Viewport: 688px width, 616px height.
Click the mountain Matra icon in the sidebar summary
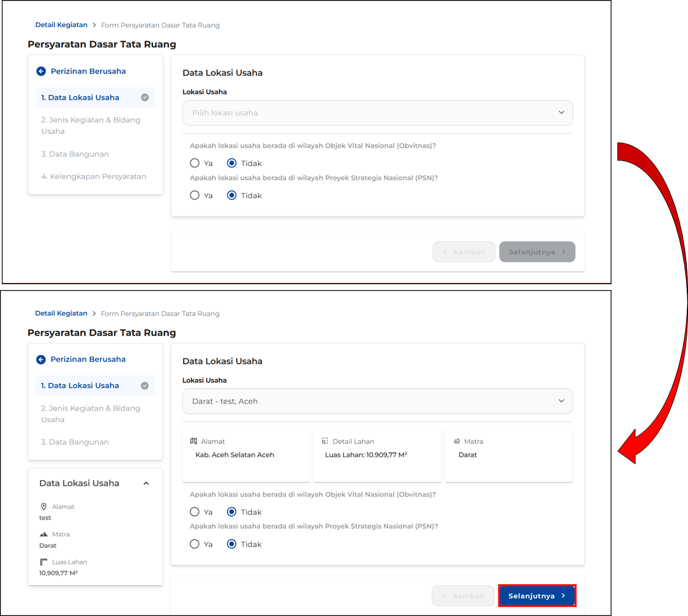tap(44, 534)
